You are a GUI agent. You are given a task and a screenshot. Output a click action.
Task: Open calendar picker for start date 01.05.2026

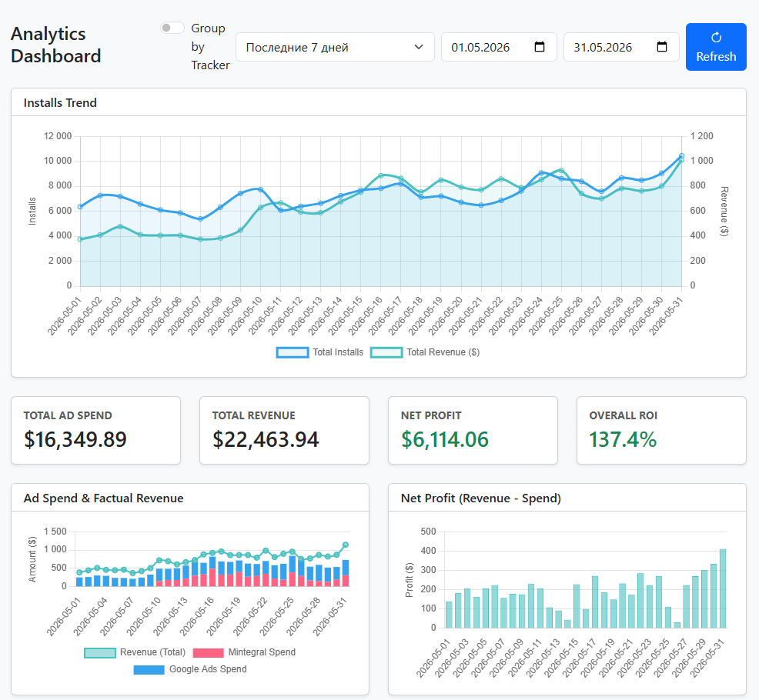click(x=540, y=47)
